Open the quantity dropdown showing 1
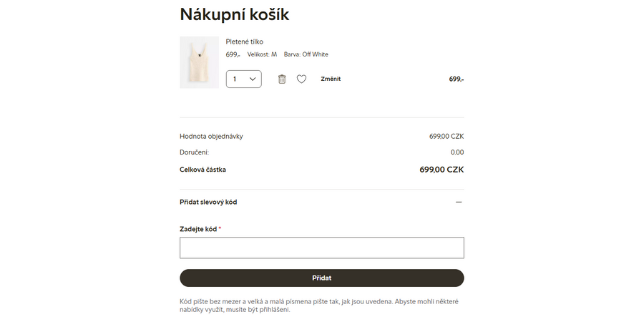The image size is (644, 322). tap(244, 79)
